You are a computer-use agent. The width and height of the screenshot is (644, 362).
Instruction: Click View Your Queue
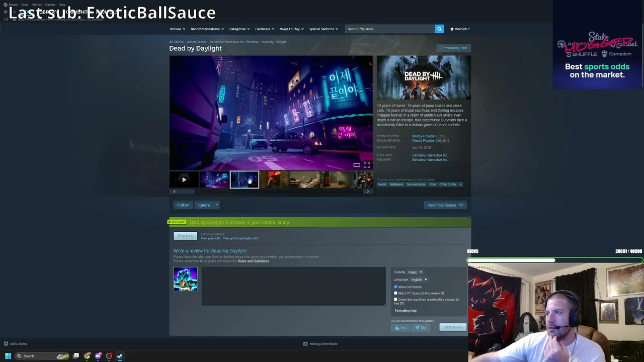coord(445,205)
